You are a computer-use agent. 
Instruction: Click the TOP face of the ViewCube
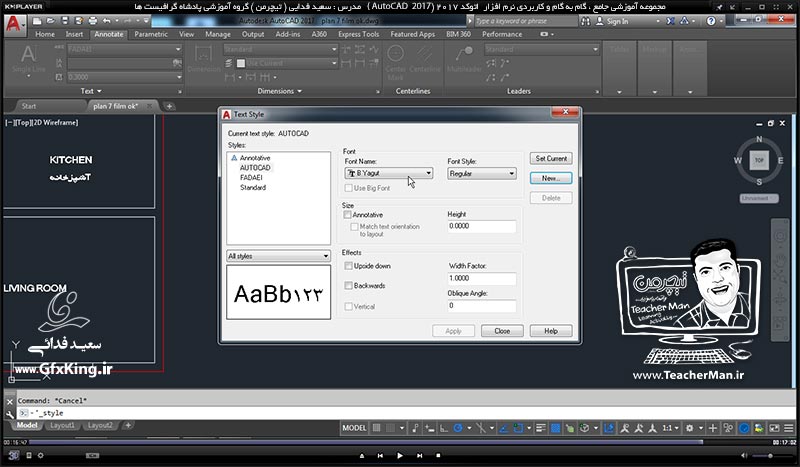pyautogui.click(x=759, y=160)
